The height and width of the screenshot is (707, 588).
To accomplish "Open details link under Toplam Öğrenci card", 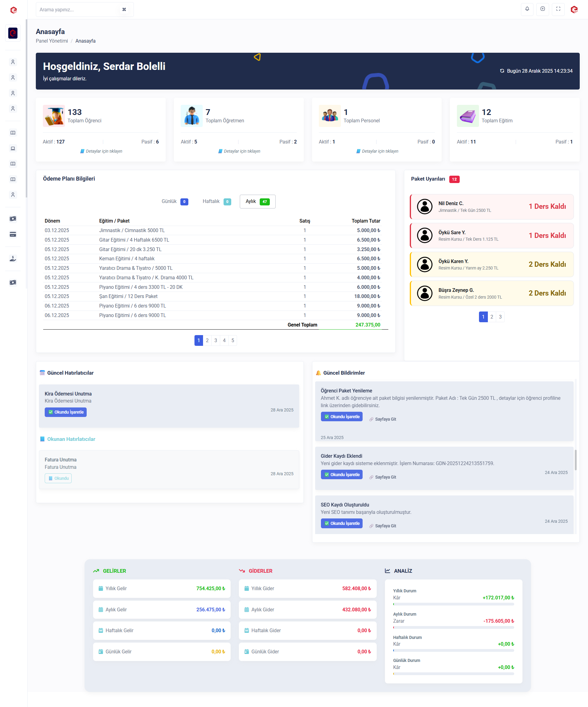I will pyautogui.click(x=104, y=151).
